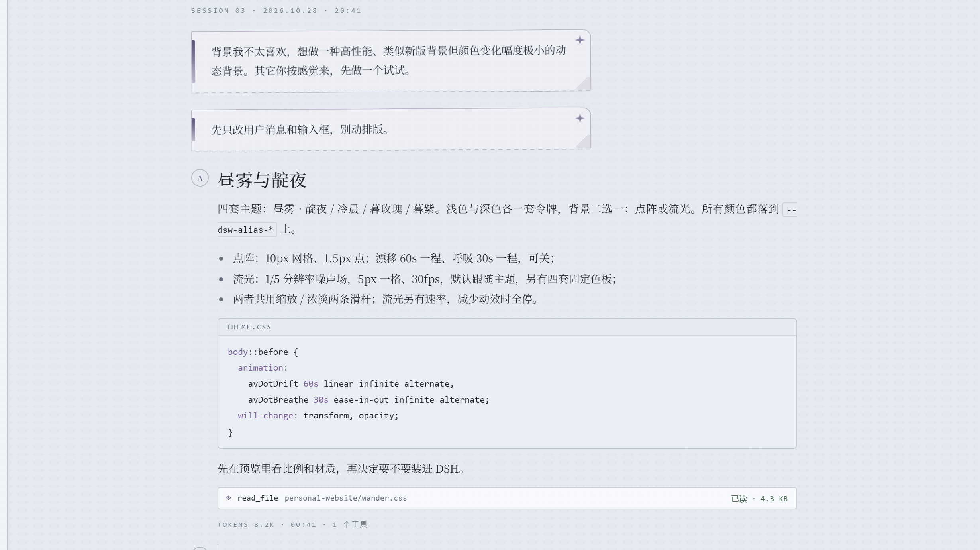Click bullet starting '两者共用缩放'

(386, 299)
